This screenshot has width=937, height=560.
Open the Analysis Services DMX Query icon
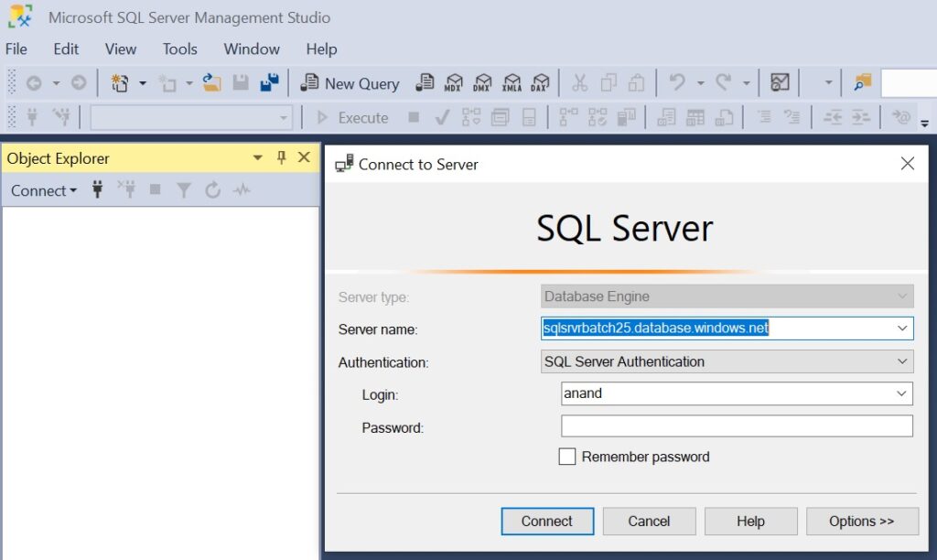pos(482,83)
